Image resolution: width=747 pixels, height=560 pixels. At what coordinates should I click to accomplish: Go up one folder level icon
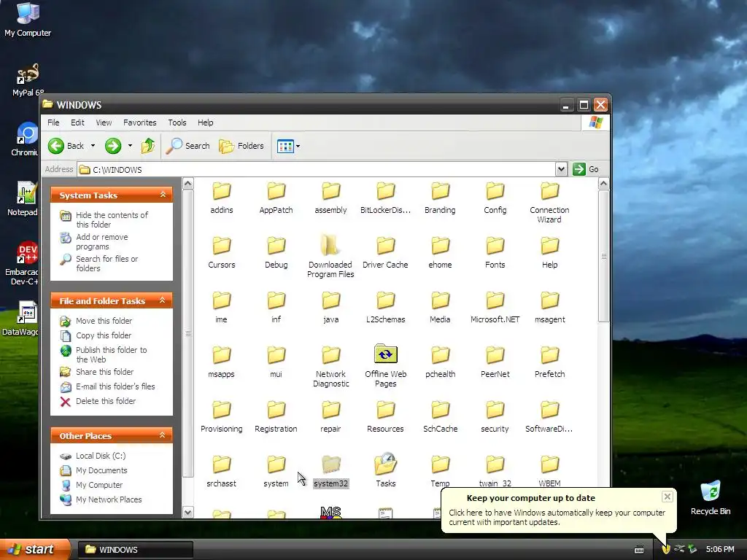point(148,146)
